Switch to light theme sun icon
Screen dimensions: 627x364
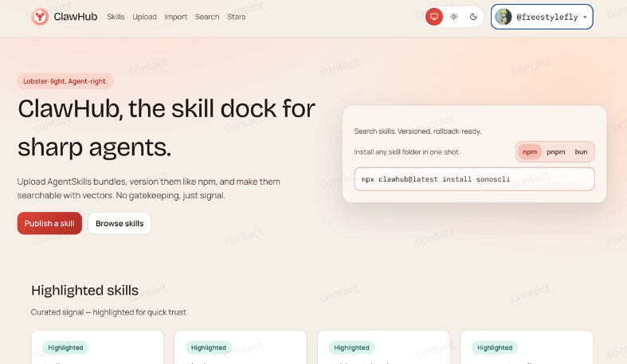click(454, 17)
